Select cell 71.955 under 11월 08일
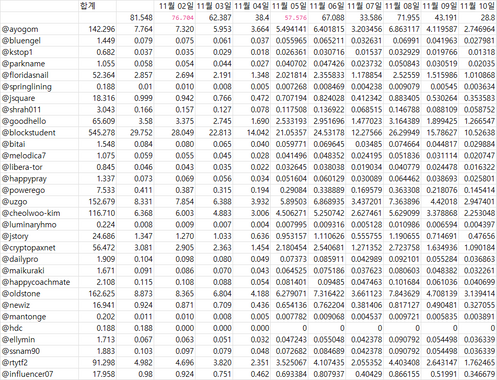Screen dimensions: 497x380 click(408, 18)
